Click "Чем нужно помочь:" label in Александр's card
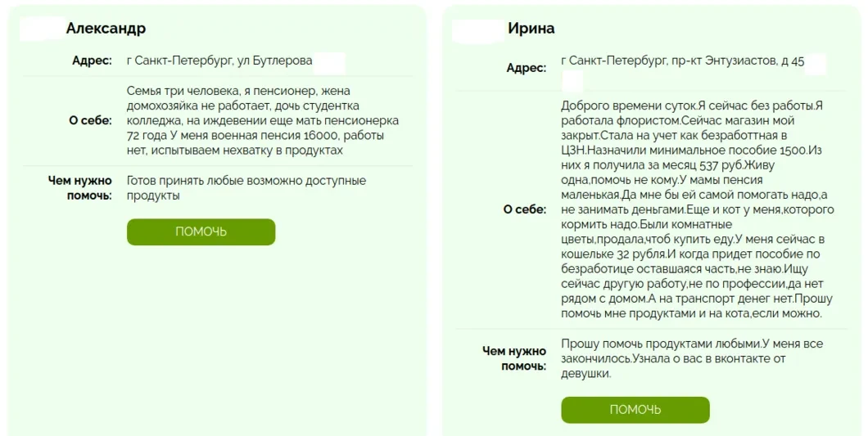The image size is (868, 436). pyautogui.click(x=79, y=188)
